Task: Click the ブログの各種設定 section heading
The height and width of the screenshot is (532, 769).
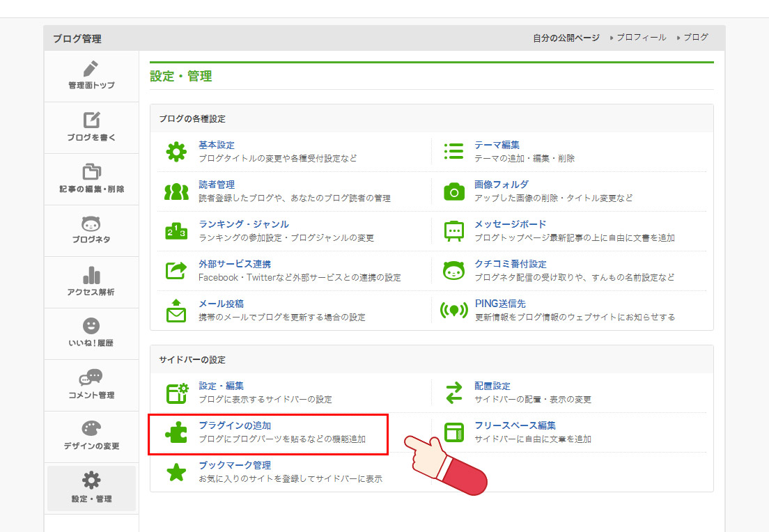Action: pos(192,118)
